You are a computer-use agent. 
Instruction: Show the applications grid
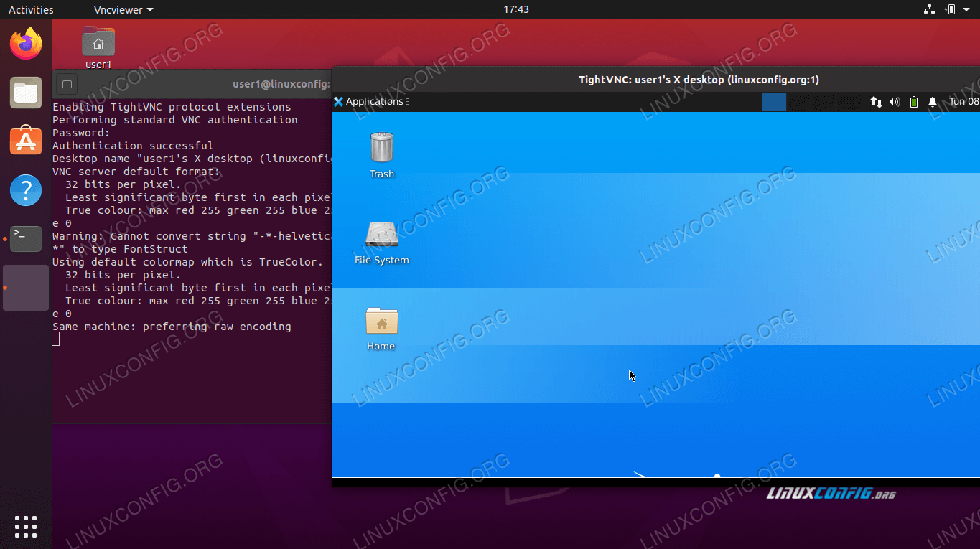(x=26, y=526)
